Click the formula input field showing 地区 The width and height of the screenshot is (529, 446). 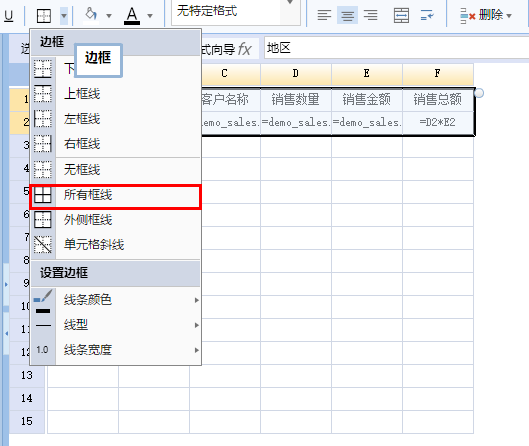(396, 48)
